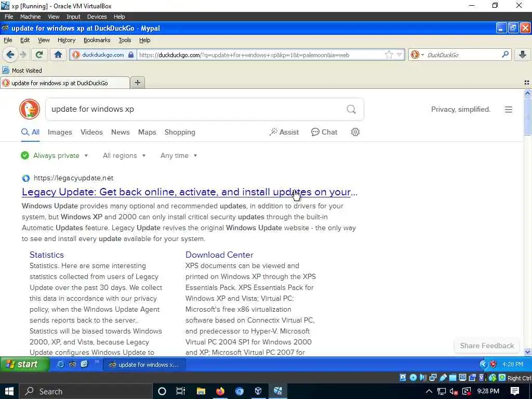Click the Windows 10 Start button
Screen dimensions: 532x399
point(9,391)
